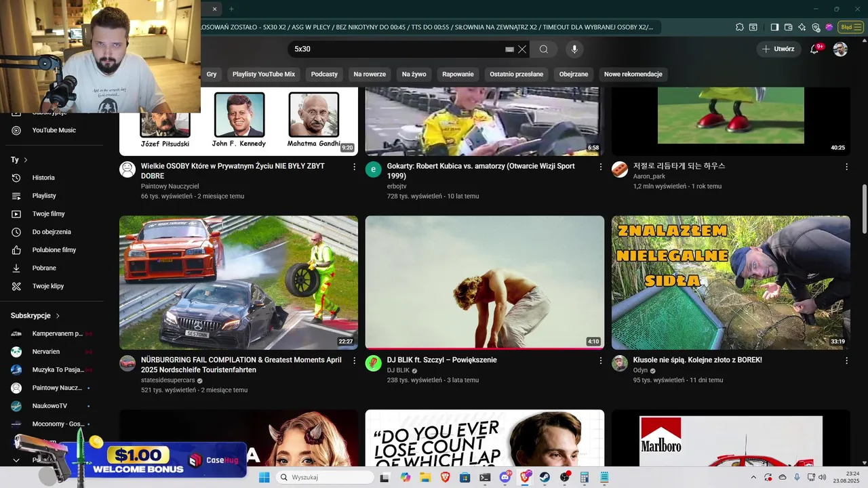Open the Aaron_park channel avatar
Screen dimensions: 868x488
pos(620,169)
